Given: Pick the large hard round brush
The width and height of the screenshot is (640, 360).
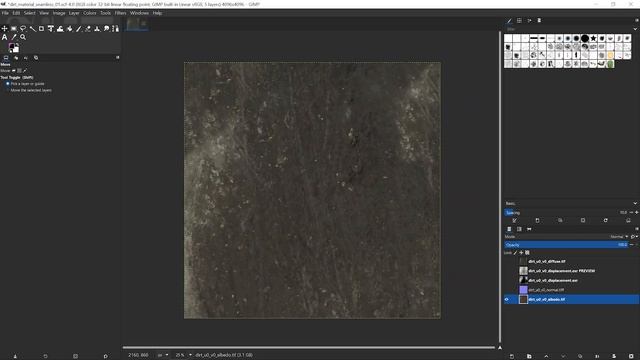Looking at the screenshot, I should coord(585,38).
